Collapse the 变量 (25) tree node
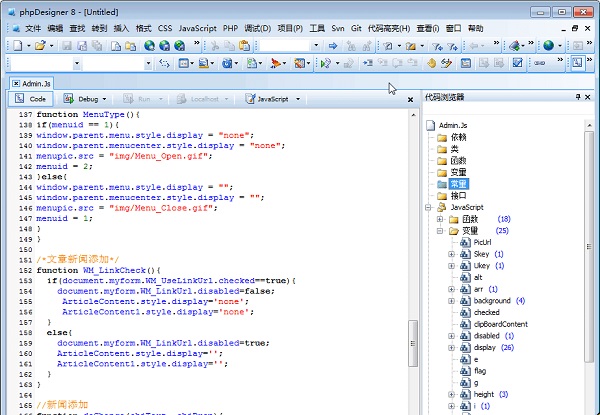 (x=440, y=231)
